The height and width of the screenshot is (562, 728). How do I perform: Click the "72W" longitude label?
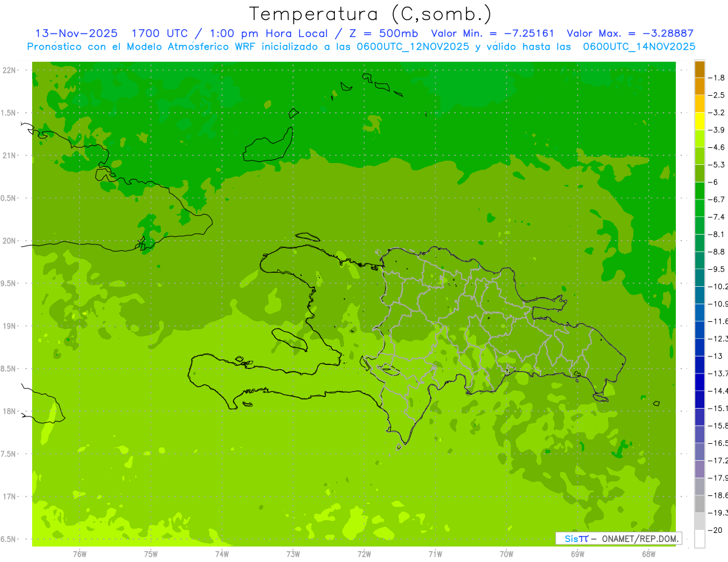coord(365,554)
